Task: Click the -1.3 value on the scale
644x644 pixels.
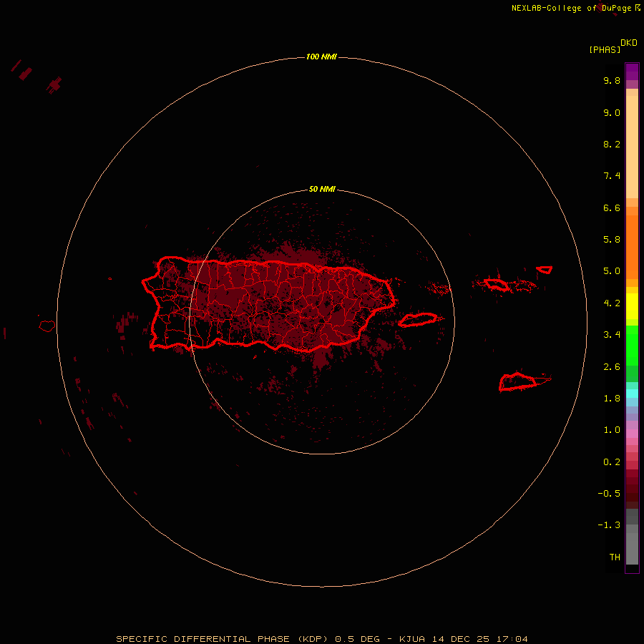Action: pos(609,525)
